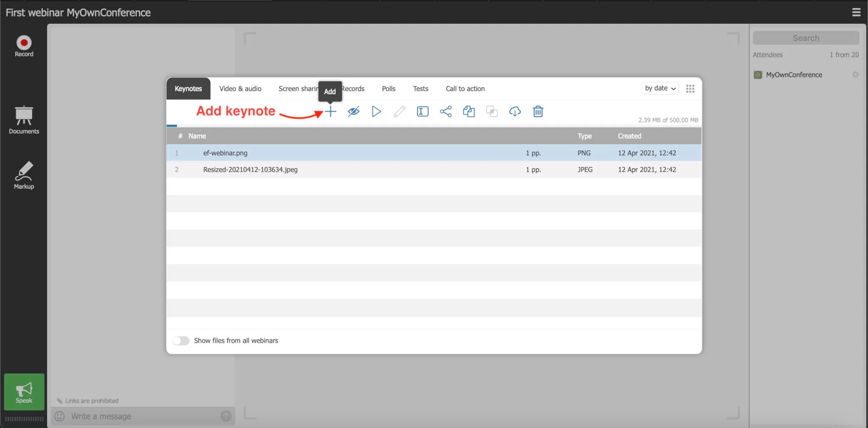Switch to grid view of files
The height and width of the screenshot is (428, 868).
(x=690, y=88)
